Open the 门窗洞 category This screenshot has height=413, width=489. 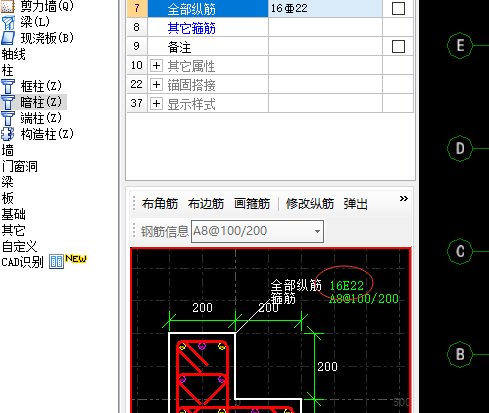pyautogui.click(x=20, y=166)
